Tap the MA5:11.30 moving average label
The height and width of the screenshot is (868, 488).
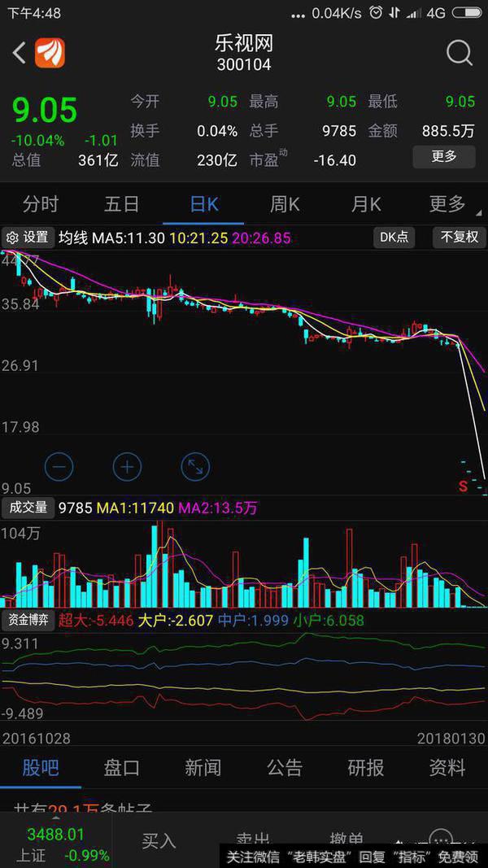(x=129, y=238)
